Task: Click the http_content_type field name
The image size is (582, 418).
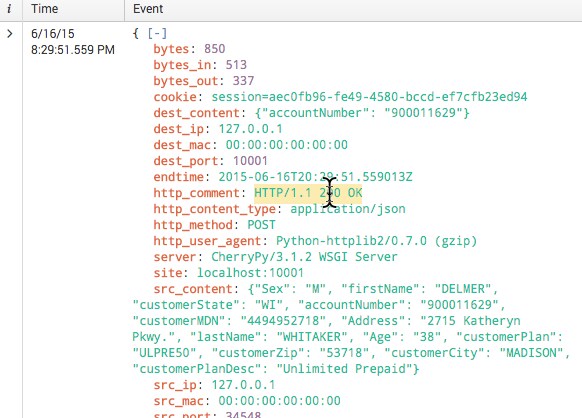Action: tap(215, 209)
